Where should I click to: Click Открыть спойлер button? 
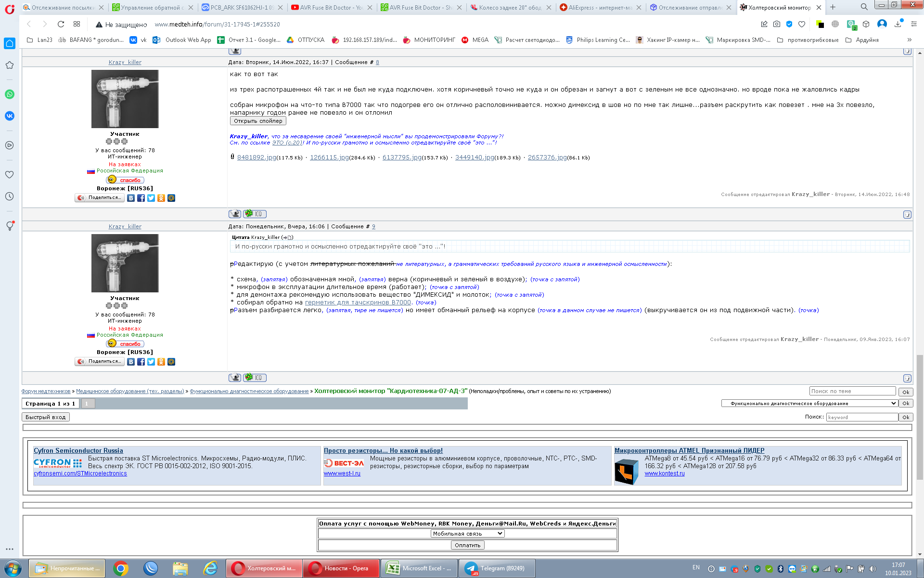click(x=258, y=121)
